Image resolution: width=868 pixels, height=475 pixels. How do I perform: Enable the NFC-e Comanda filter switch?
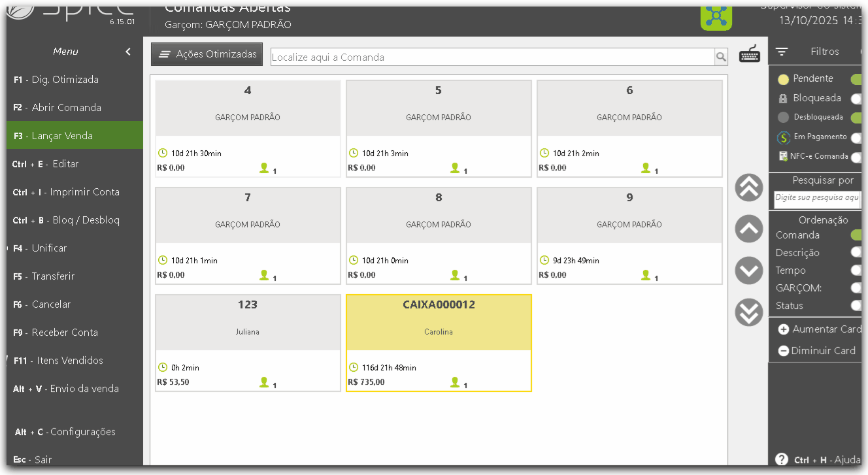point(856,157)
